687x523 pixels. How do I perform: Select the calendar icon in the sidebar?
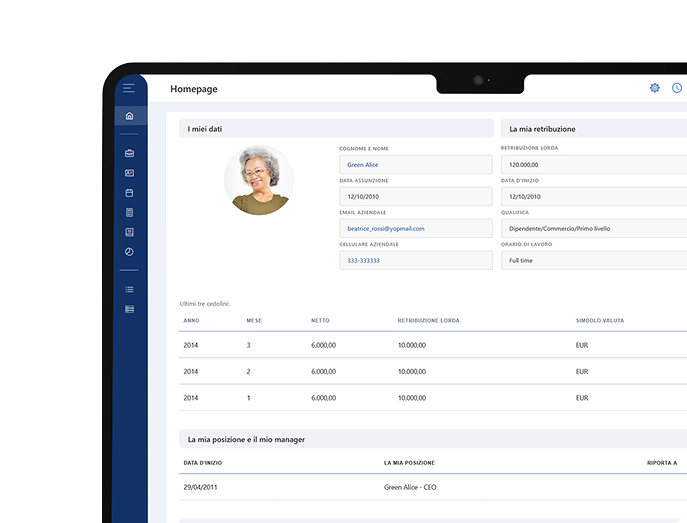[129, 192]
